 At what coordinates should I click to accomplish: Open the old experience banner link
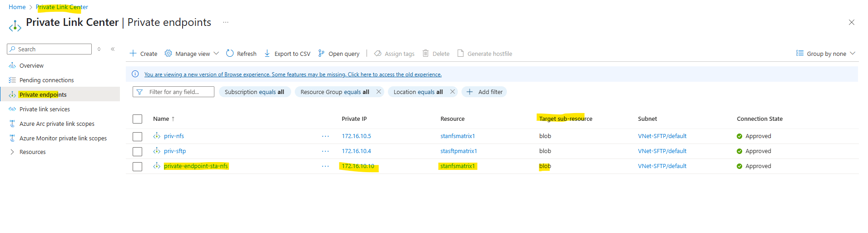pyautogui.click(x=293, y=74)
